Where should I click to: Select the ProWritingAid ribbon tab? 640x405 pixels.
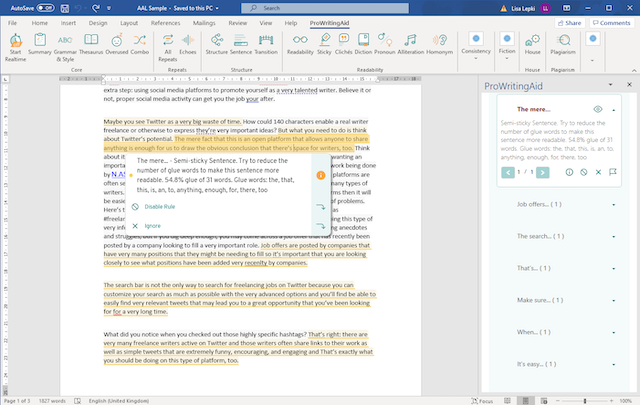click(x=329, y=23)
